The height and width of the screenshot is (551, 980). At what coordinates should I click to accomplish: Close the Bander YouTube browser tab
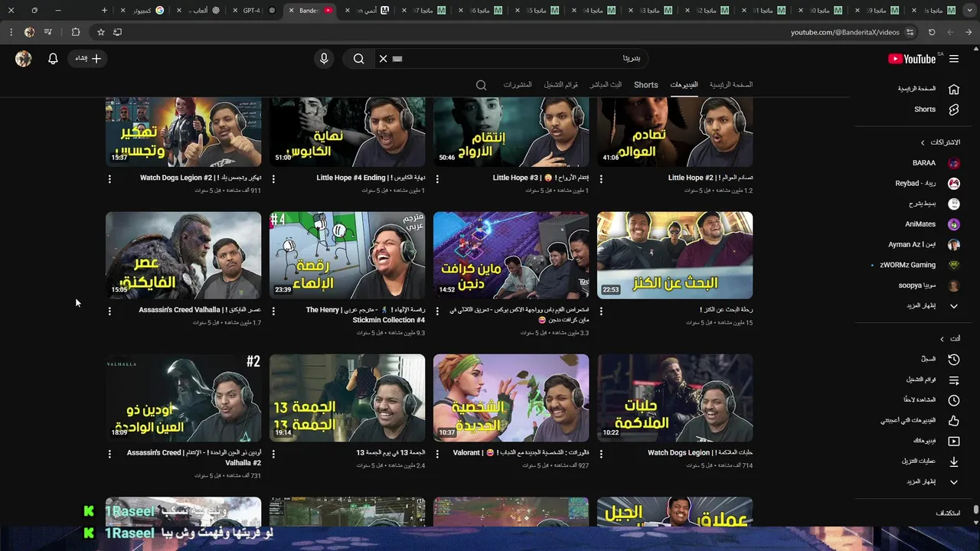click(291, 10)
